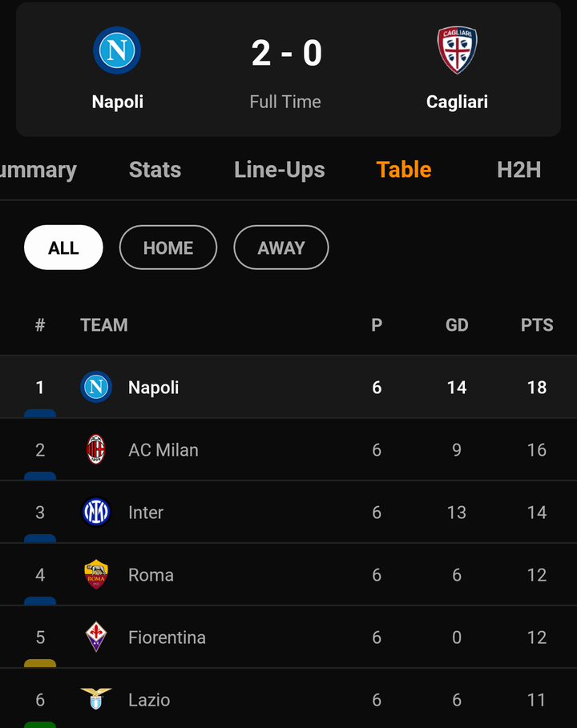Open the AC Milan team name link
This screenshot has height=728, width=577.
163,450
